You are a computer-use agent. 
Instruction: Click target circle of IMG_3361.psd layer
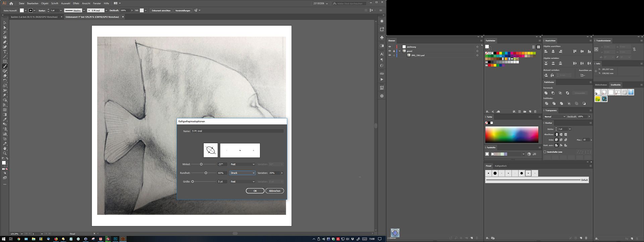(x=477, y=55)
